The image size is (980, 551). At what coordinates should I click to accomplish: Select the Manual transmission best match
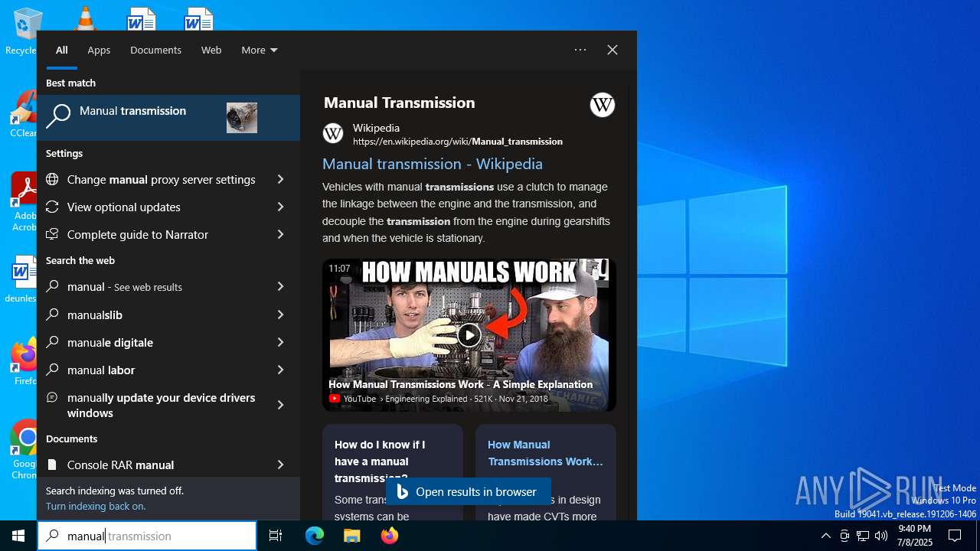tap(168, 118)
